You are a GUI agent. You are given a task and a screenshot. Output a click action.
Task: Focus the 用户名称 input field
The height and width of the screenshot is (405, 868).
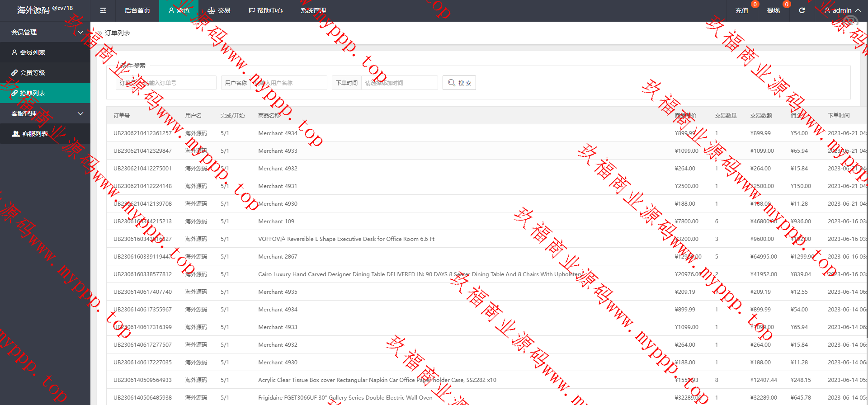coord(288,83)
